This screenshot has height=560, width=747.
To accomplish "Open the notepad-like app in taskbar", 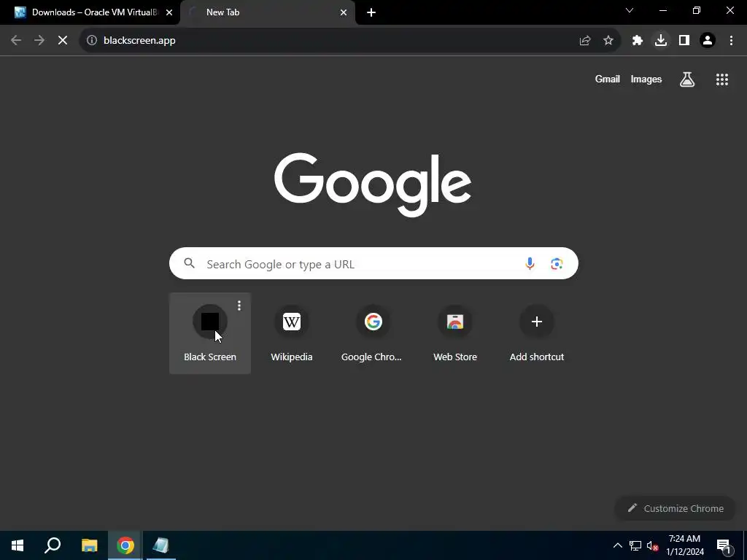I will pyautogui.click(x=160, y=545).
